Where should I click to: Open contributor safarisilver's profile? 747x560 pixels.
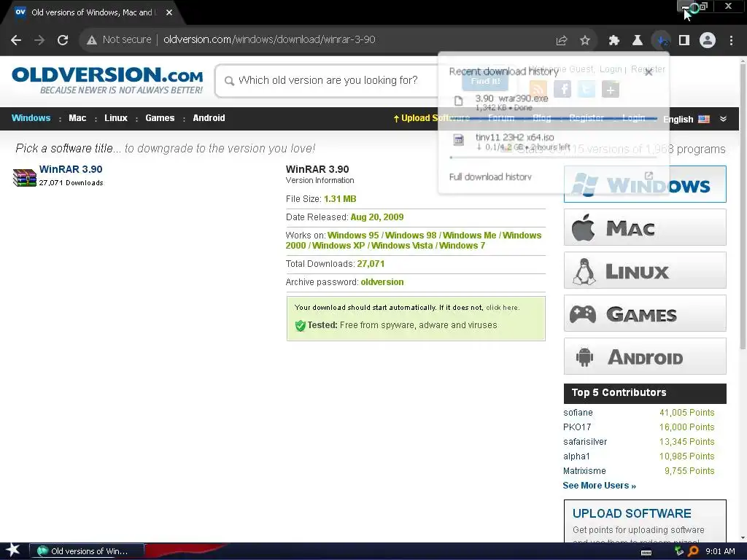tap(585, 442)
